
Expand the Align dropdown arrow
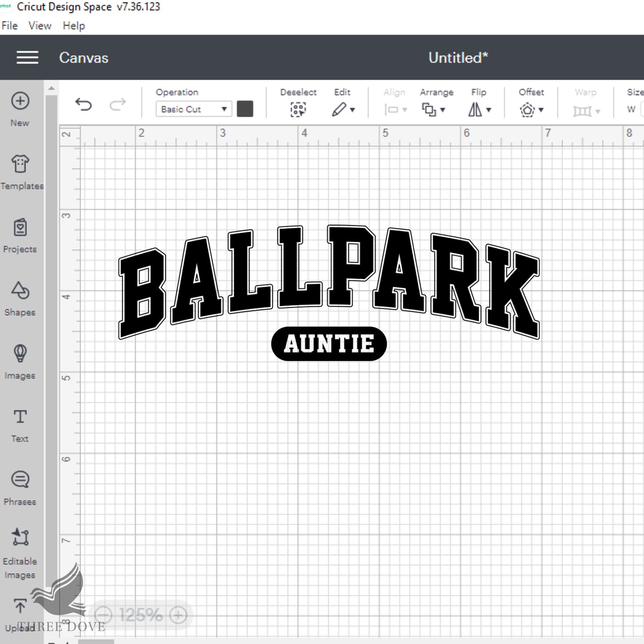pos(405,110)
